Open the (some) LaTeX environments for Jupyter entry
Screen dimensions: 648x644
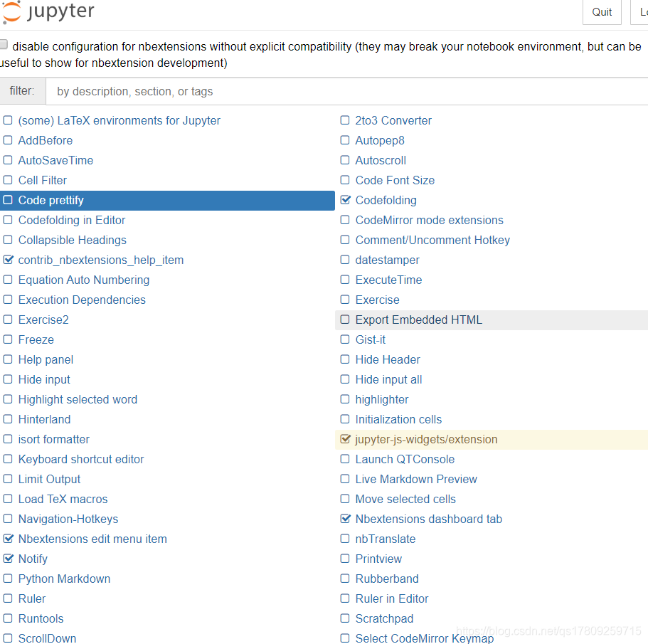[x=119, y=120]
